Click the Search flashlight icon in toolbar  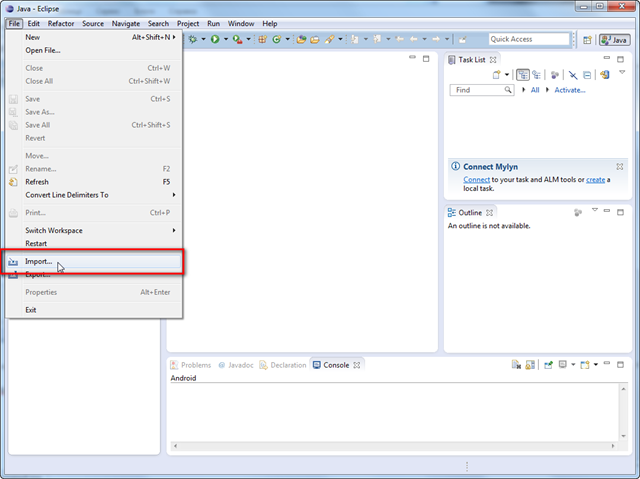pos(329,39)
